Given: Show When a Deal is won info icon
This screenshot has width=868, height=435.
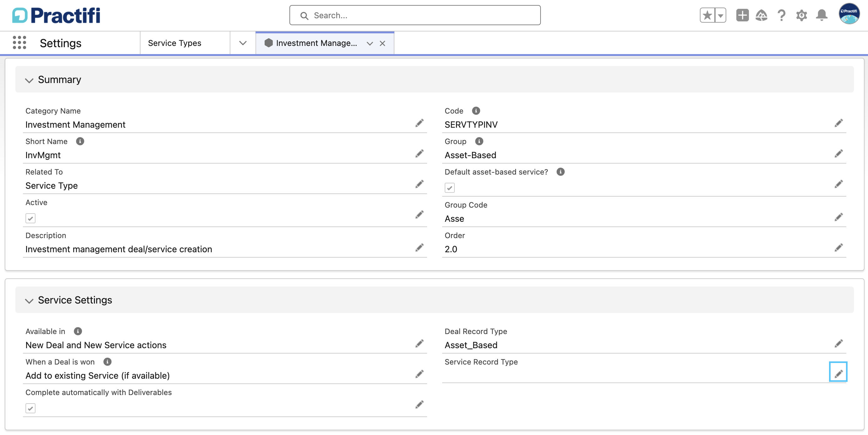Looking at the screenshot, I should (107, 362).
